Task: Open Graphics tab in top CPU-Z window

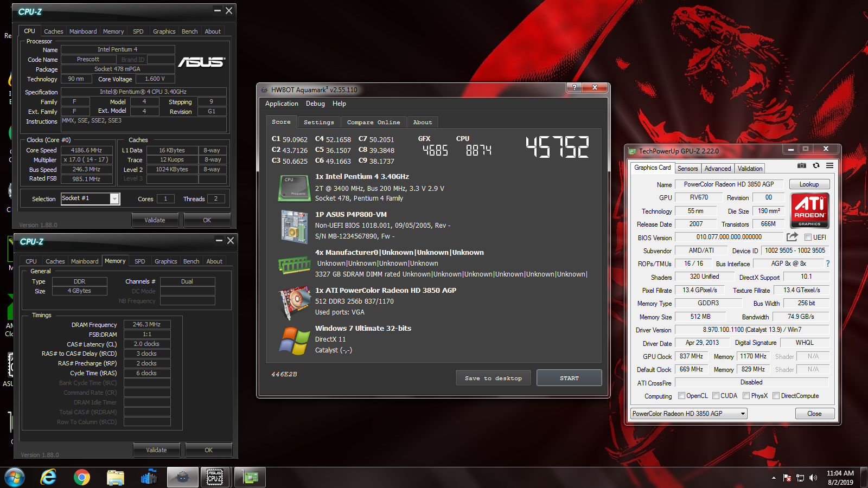Action: 164,31
